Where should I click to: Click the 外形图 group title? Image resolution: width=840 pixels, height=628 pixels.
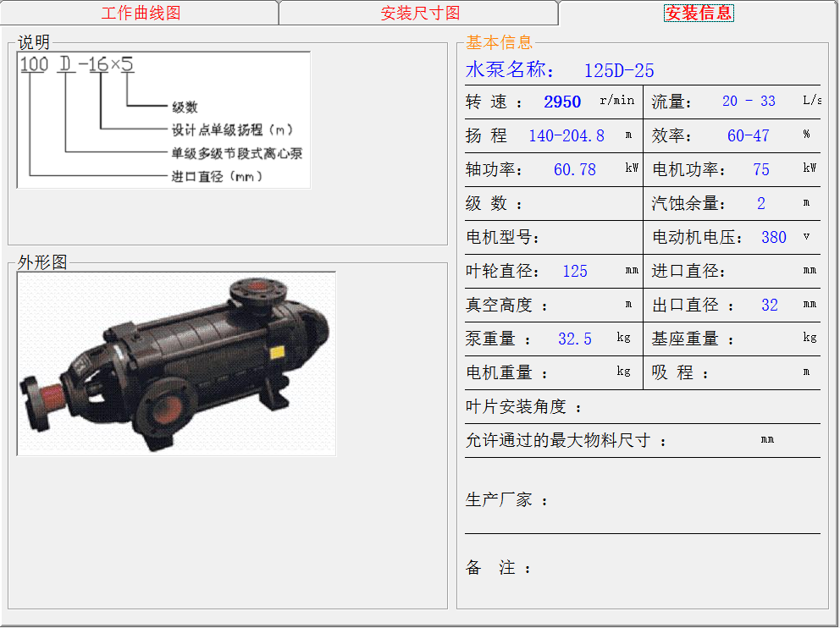pos(42,262)
